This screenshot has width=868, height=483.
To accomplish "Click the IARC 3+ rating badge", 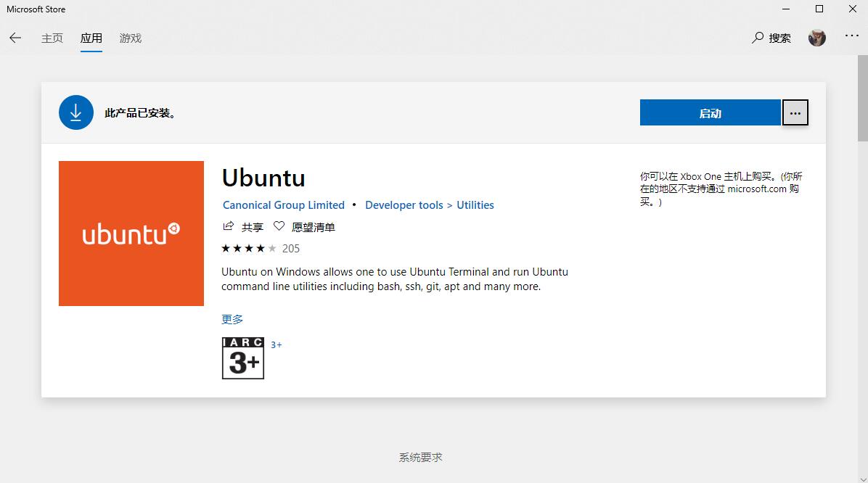I will pos(243,358).
